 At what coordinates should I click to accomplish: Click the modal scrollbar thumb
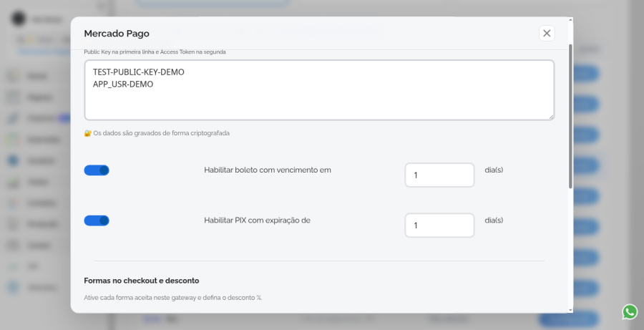(570, 116)
